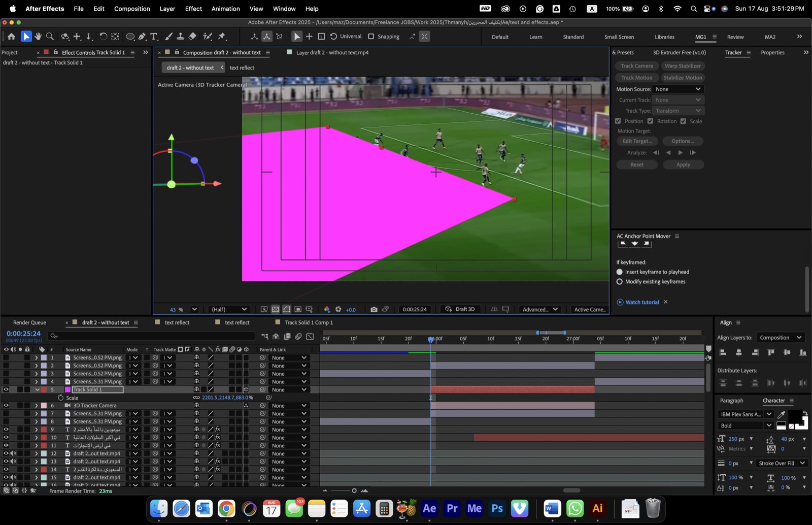
Task: Select the Eraser tool
Action: (192, 37)
